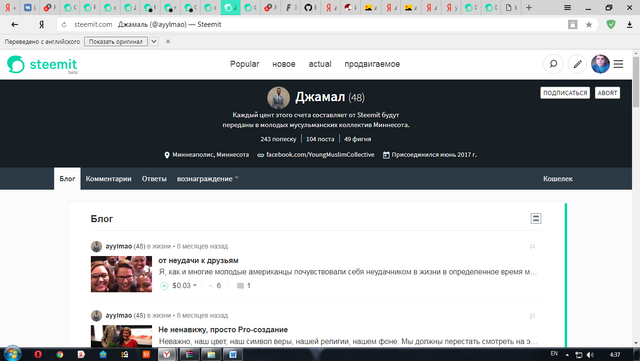
Task: Click the reader mode icon in address bar
Action: click(573, 25)
